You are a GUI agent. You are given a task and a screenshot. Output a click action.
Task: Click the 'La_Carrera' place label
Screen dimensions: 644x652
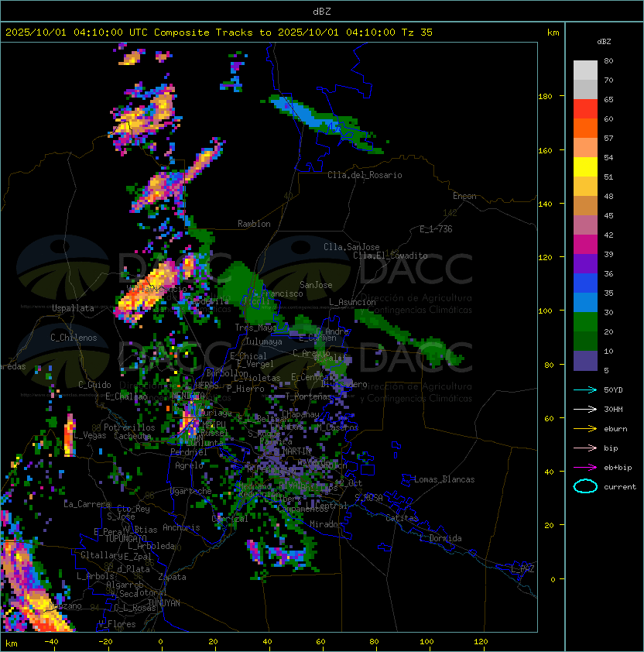[87, 504]
